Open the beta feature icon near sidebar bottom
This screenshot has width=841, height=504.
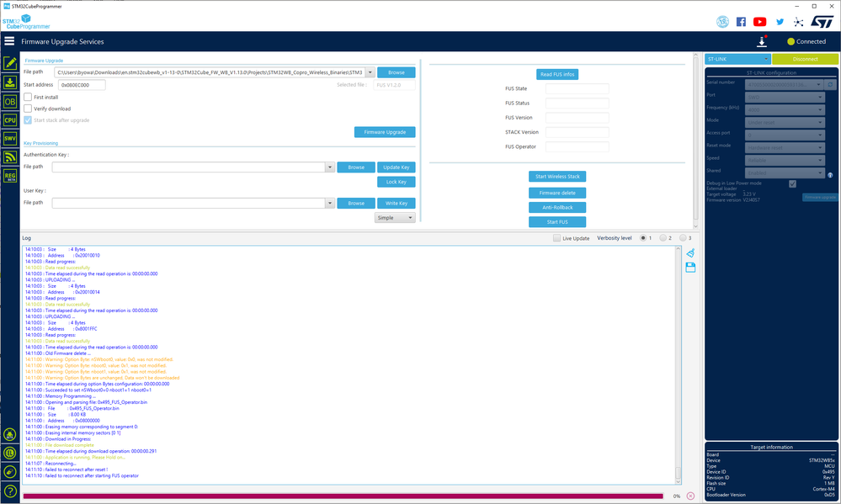point(9,435)
